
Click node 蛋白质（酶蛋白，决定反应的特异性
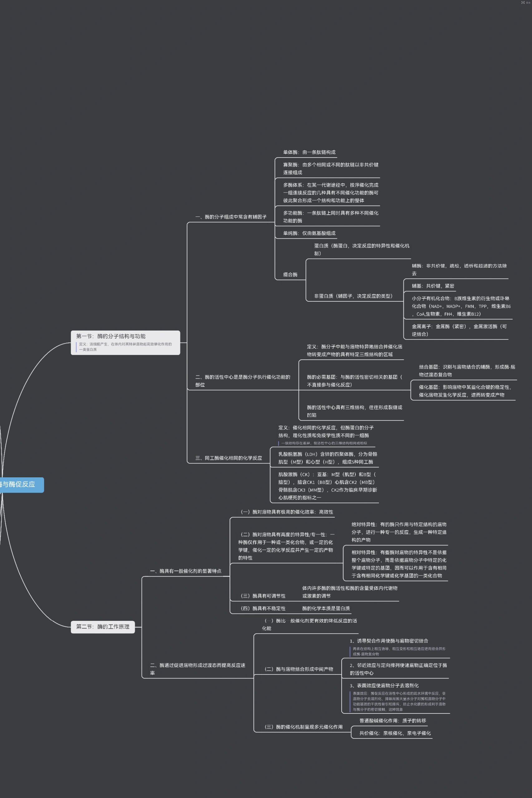click(x=362, y=249)
